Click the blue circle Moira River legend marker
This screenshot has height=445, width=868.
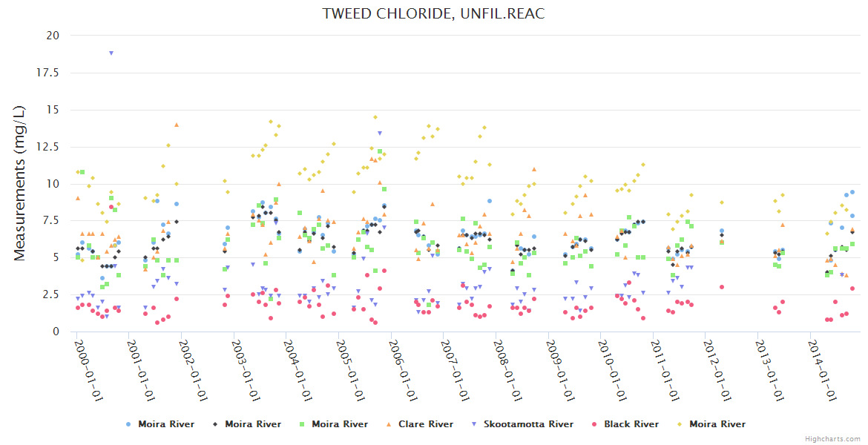[128, 424]
